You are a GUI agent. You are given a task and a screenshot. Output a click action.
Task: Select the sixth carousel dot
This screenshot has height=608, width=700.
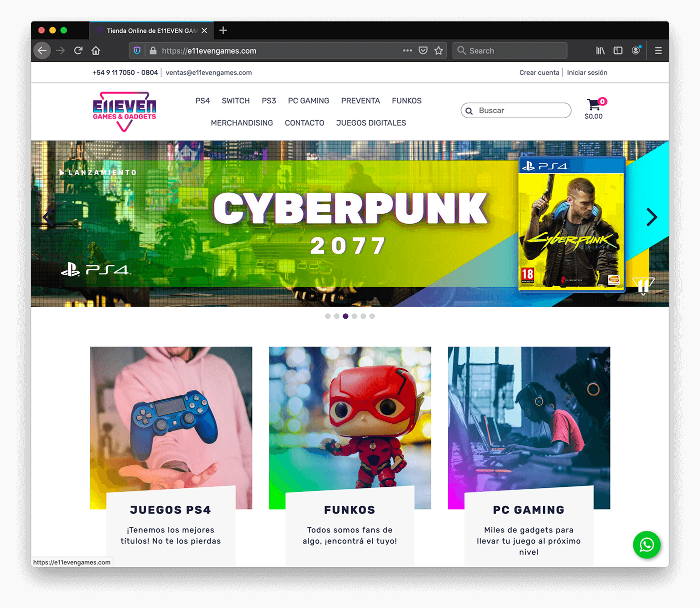click(372, 316)
